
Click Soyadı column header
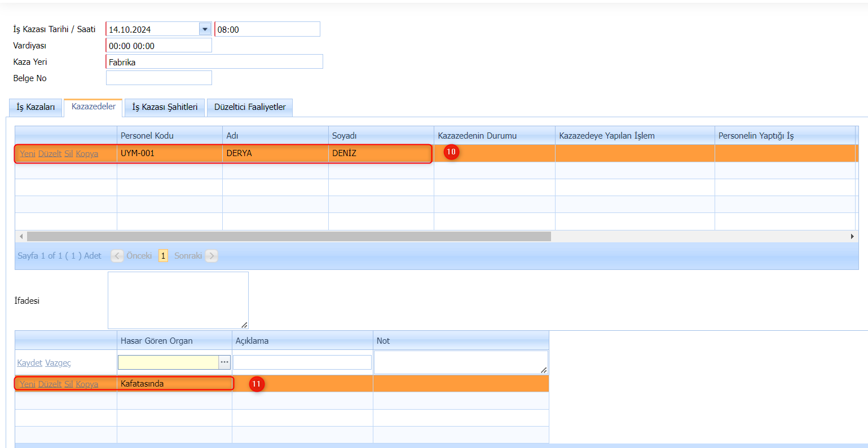381,136
